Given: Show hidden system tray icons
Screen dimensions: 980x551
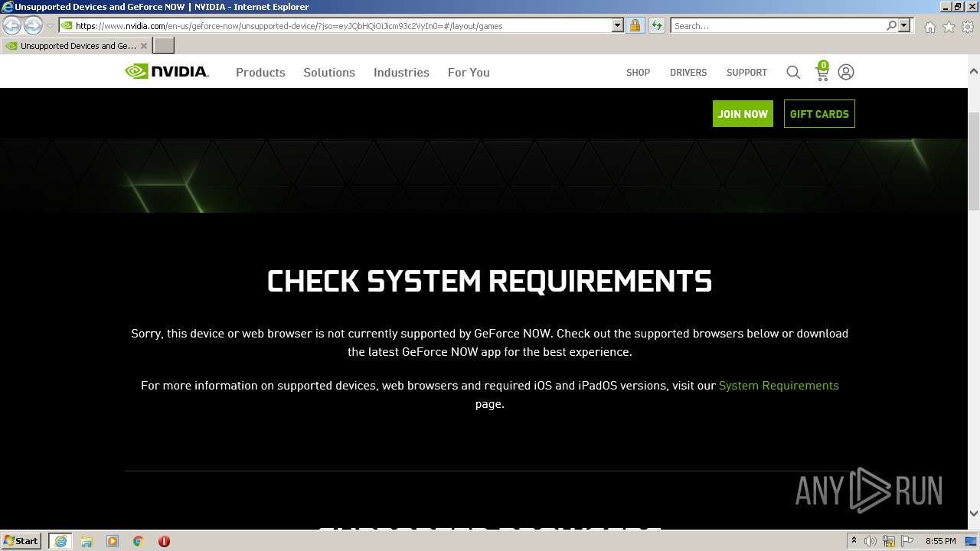Looking at the screenshot, I should 854,541.
